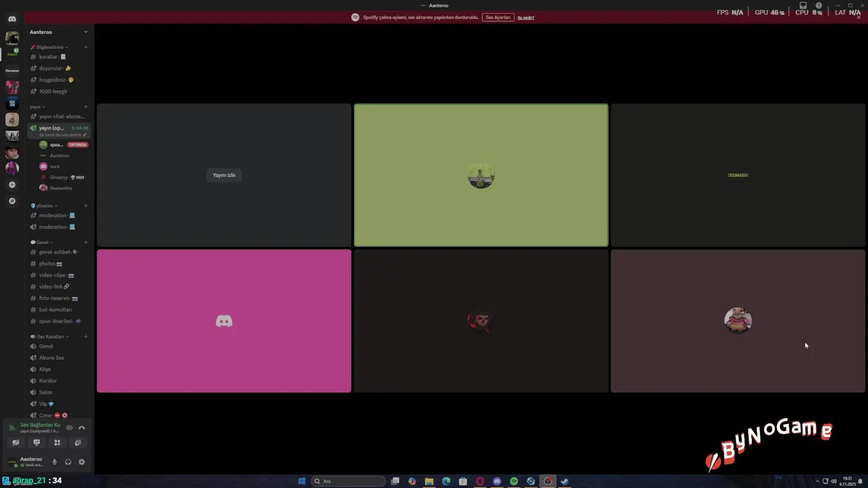Open Spotify from the taskbar
Viewport: 868px width, 488px height.
[514, 481]
